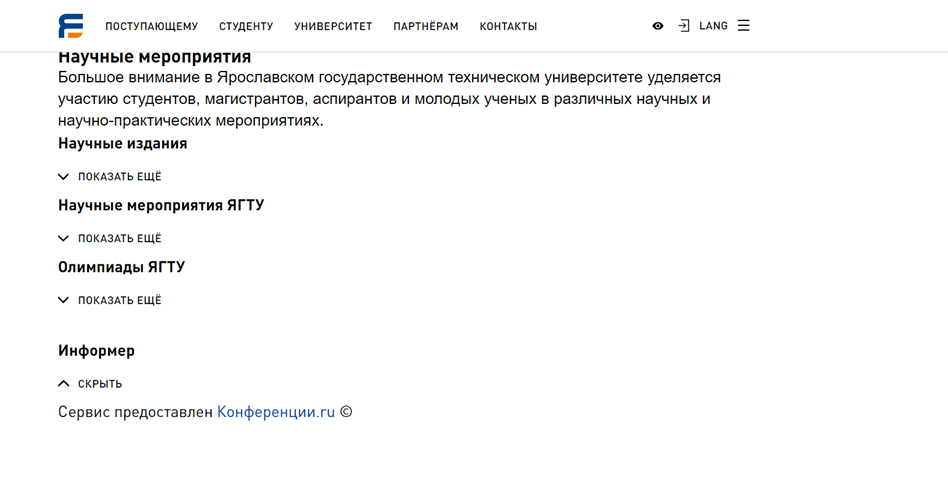948x483 pixels.
Task: Toggle the accessibility eye icon
Action: 658,26
